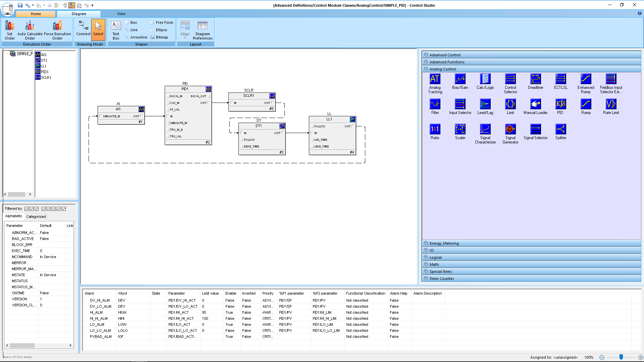Click the zoom slider handle
The height and width of the screenshot is (362, 644).
coord(621,357)
